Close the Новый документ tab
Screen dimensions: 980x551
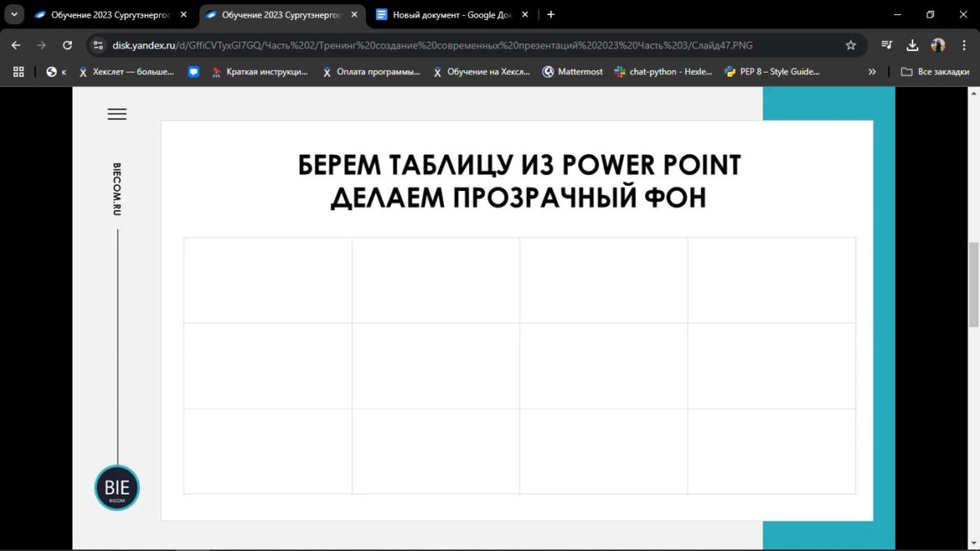(525, 14)
